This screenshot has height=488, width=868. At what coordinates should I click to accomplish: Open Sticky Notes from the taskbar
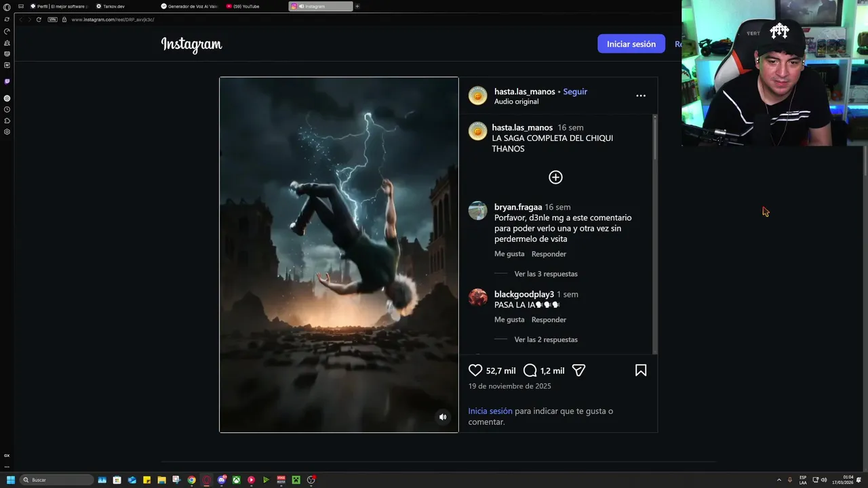click(146, 480)
